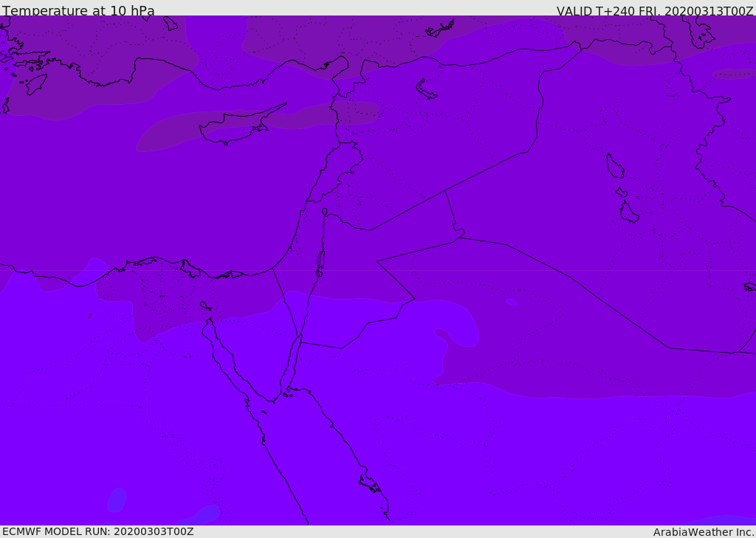Click the "Temperature at 10 hPa" title
The height and width of the screenshot is (538, 756).
tap(78, 11)
